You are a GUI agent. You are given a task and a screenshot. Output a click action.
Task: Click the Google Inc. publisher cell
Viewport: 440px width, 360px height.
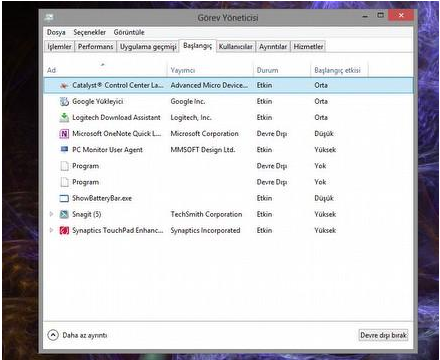[x=188, y=101]
